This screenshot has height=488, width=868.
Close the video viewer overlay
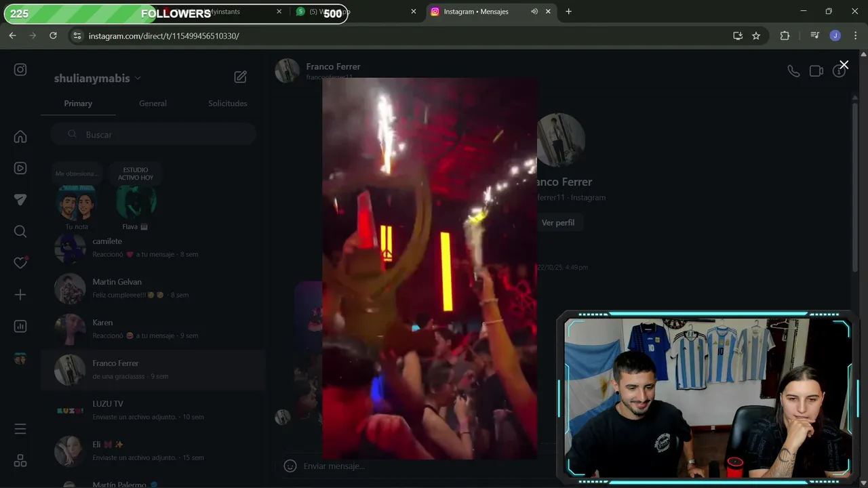tap(844, 65)
